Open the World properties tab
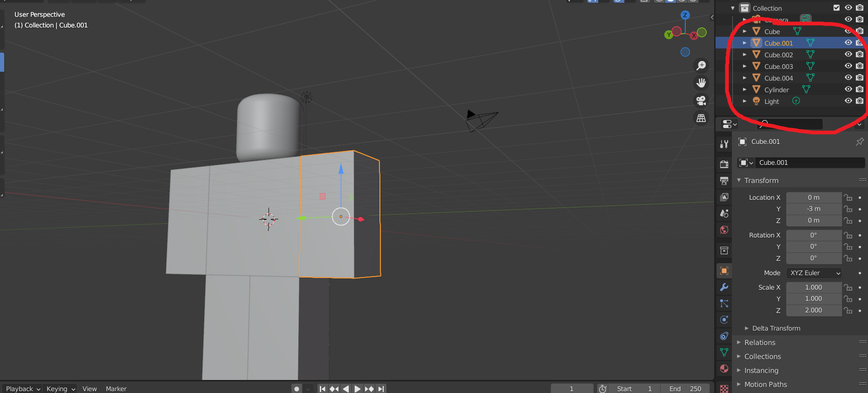 (x=724, y=230)
